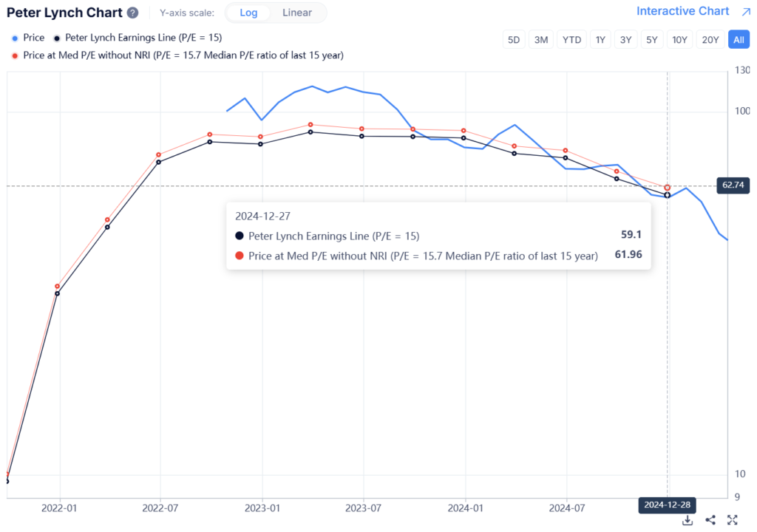Click the Interactive Chart arrow icon

(746, 12)
